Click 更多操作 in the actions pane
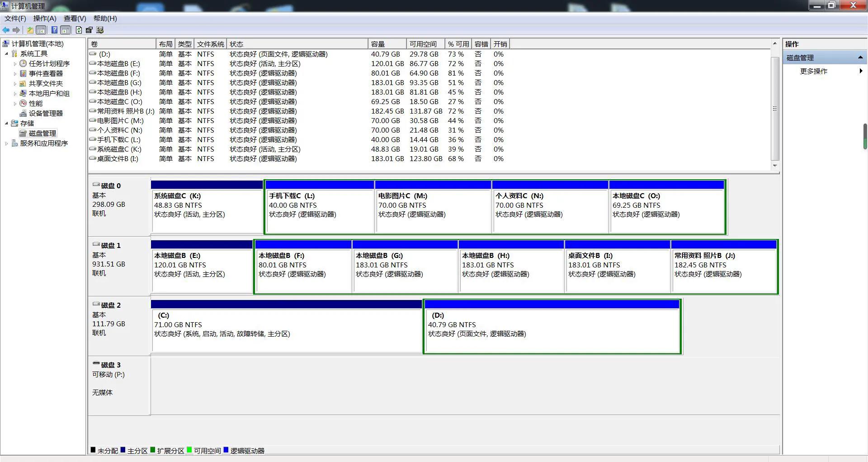Screen dimensions: 868x462 (813, 71)
